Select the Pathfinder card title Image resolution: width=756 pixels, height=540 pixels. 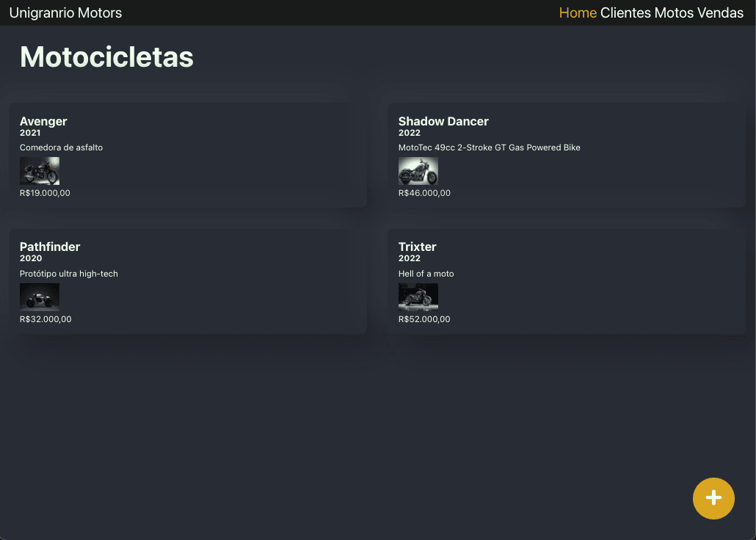[x=50, y=247]
